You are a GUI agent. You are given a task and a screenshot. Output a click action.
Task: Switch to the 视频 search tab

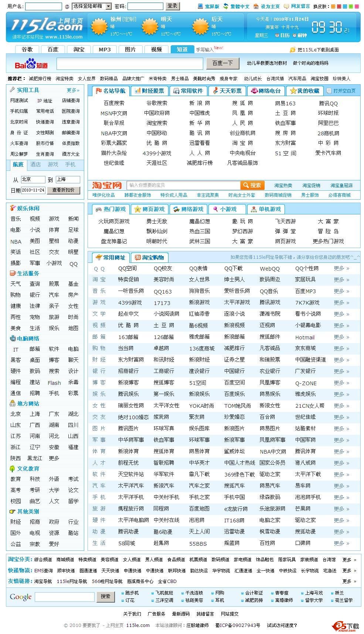click(157, 50)
